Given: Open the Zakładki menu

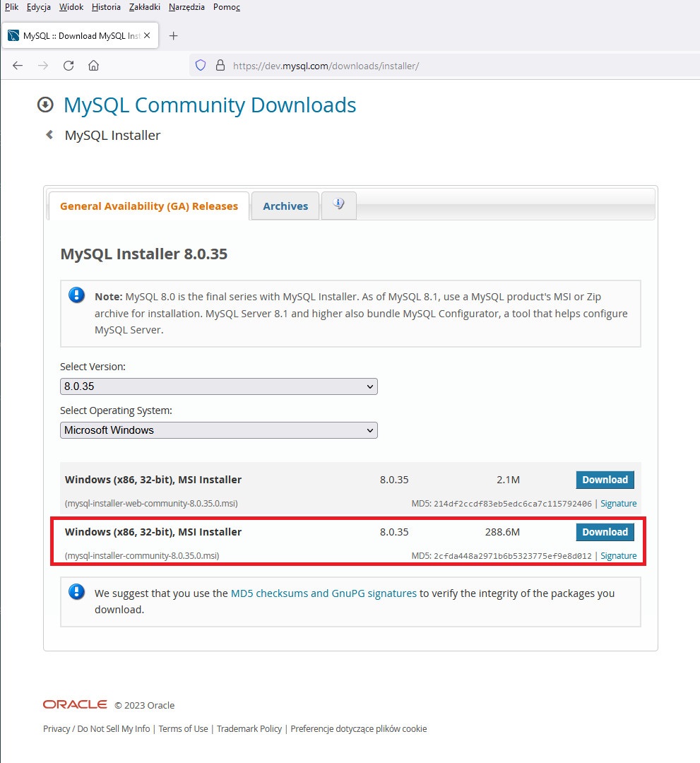Looking at the screenshot, I should [145, 7].
